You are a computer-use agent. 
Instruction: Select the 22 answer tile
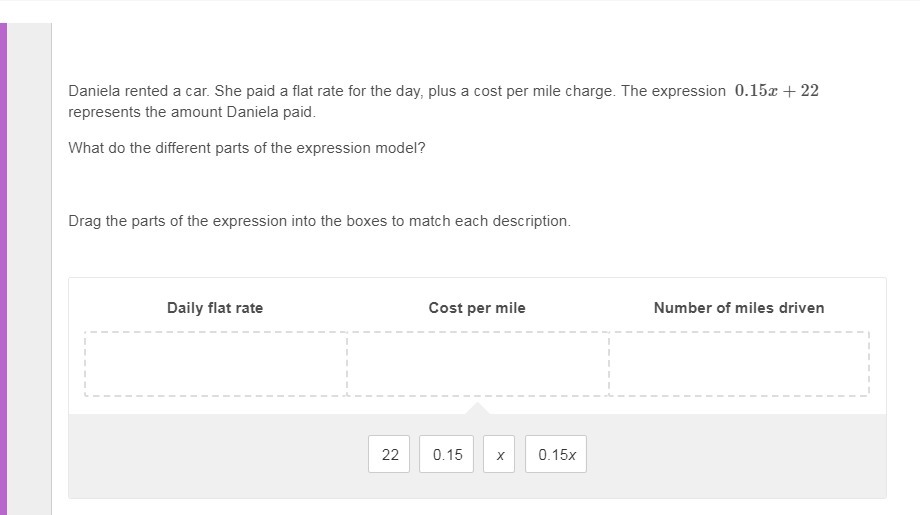[390, 454]
